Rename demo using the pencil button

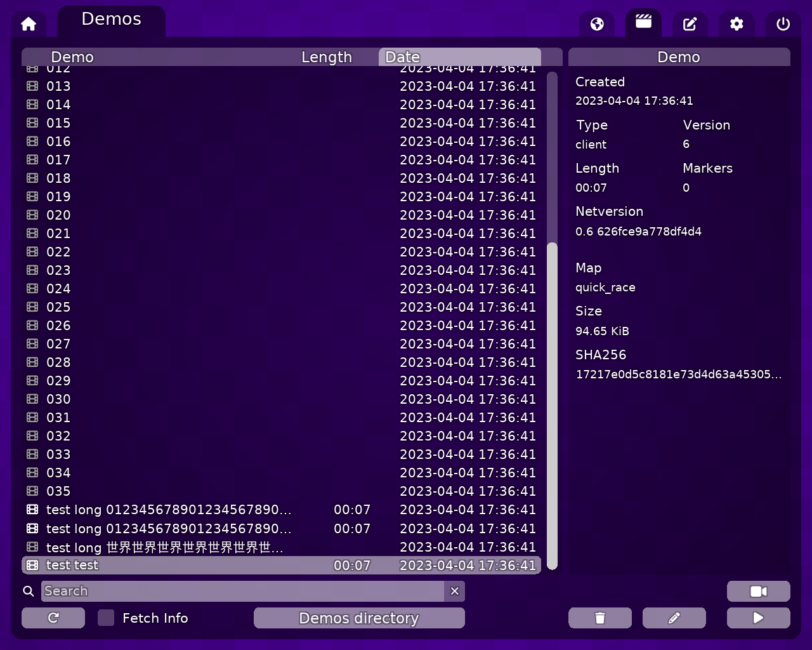coord(674,618)
